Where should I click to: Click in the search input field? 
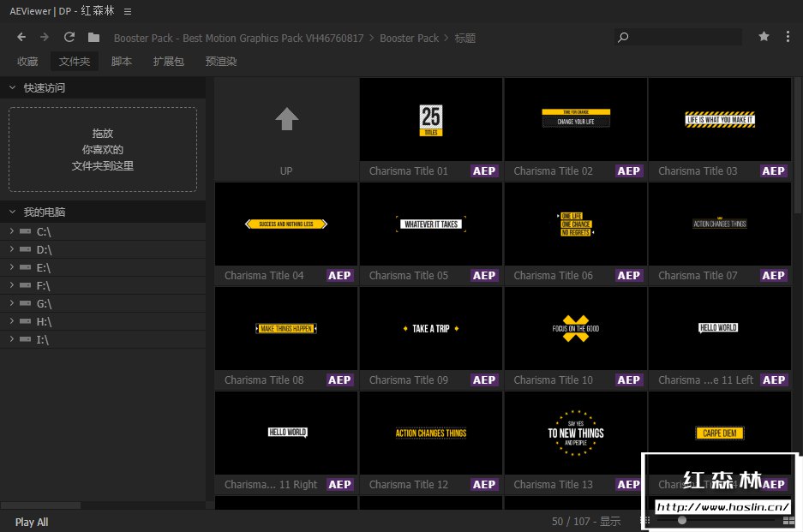(x=686, y=38)
